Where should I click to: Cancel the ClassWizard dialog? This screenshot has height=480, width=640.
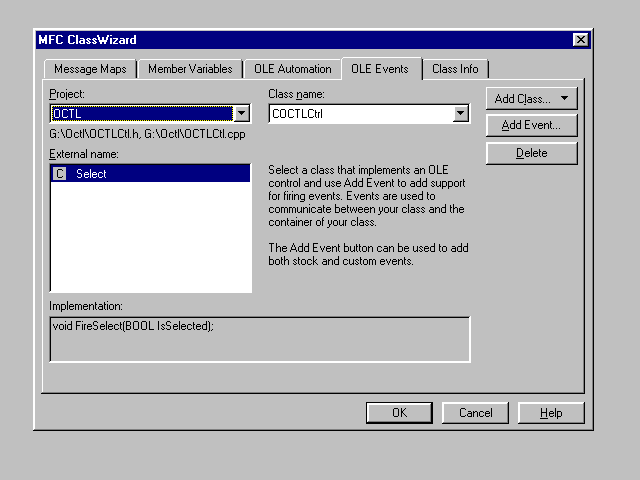click(x=475, y=413)
